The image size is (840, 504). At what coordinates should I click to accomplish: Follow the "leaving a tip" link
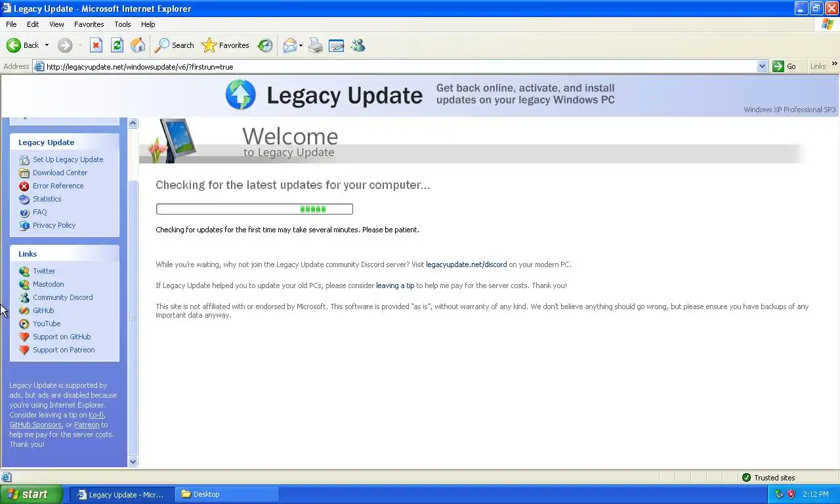coord(395,285)
